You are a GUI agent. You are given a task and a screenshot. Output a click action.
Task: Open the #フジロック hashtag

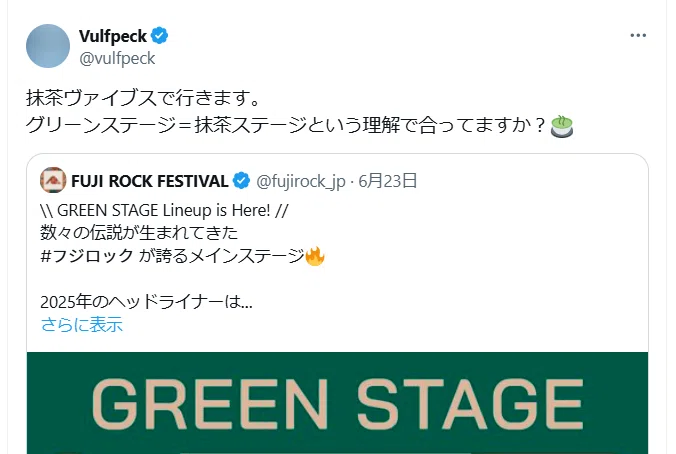click(87, 256)
